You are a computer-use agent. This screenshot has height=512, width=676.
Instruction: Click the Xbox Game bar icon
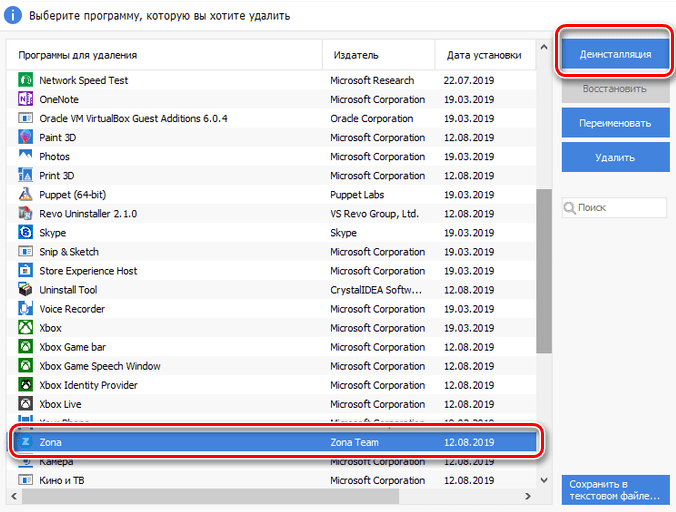tap(25, 347)
